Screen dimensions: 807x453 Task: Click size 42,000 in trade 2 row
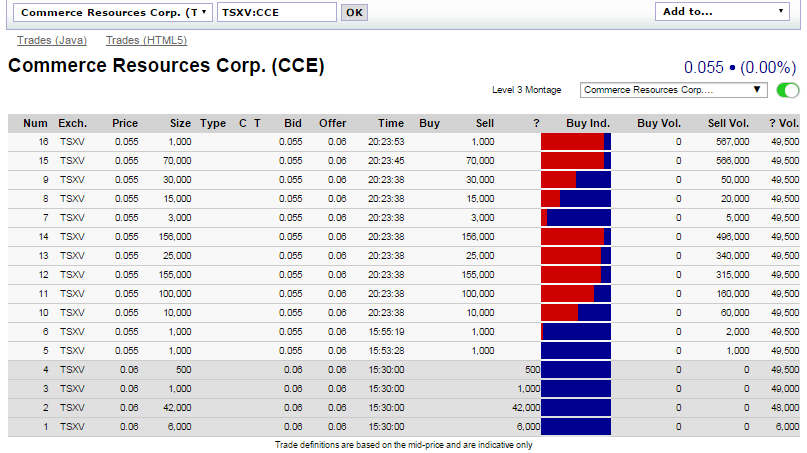click(177, 408)
